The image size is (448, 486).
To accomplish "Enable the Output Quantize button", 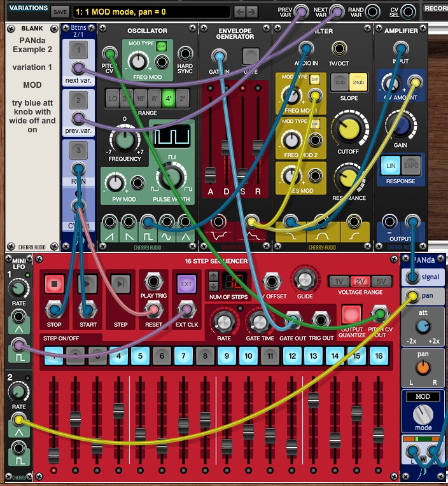I will [351, 314].
